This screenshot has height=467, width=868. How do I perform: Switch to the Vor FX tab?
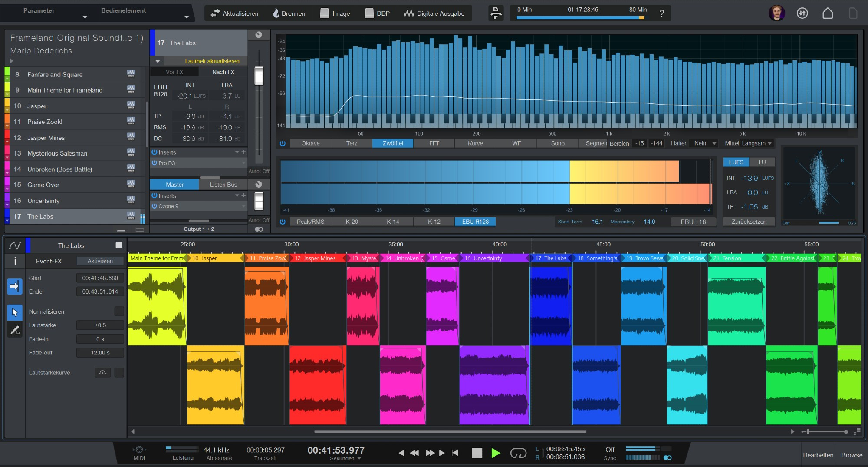174,72
